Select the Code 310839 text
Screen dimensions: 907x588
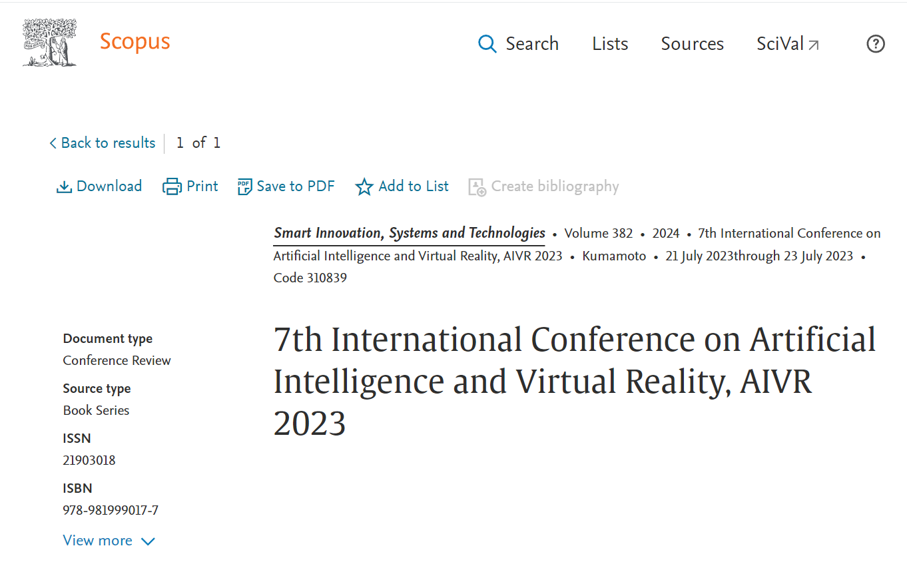[310, 278]
